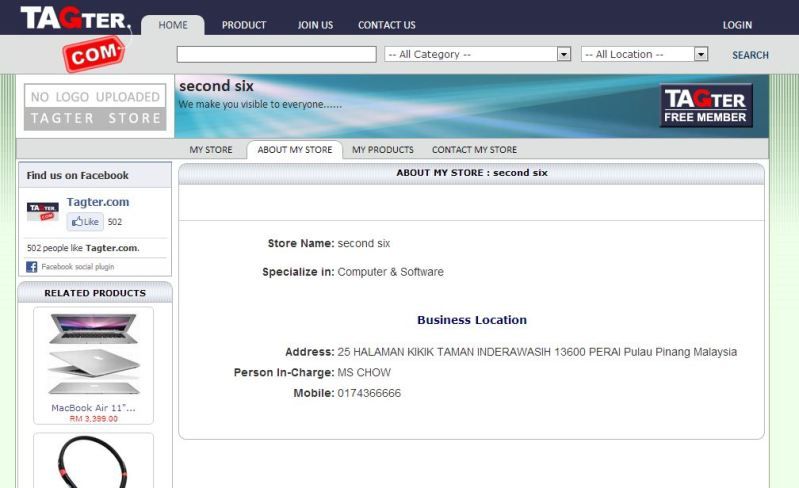Click the Tagter.com logo in header
Image resolution: width=799 pixels, height=488 pixels.
76,36
